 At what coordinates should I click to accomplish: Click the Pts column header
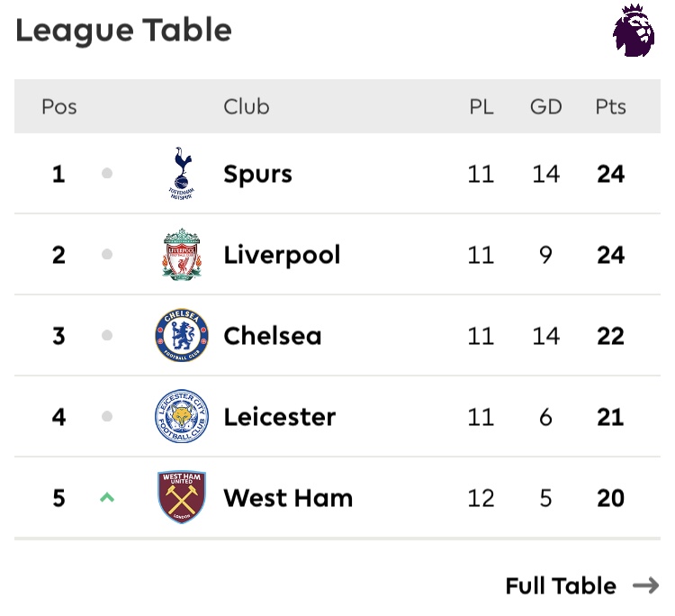coord(610,106)
